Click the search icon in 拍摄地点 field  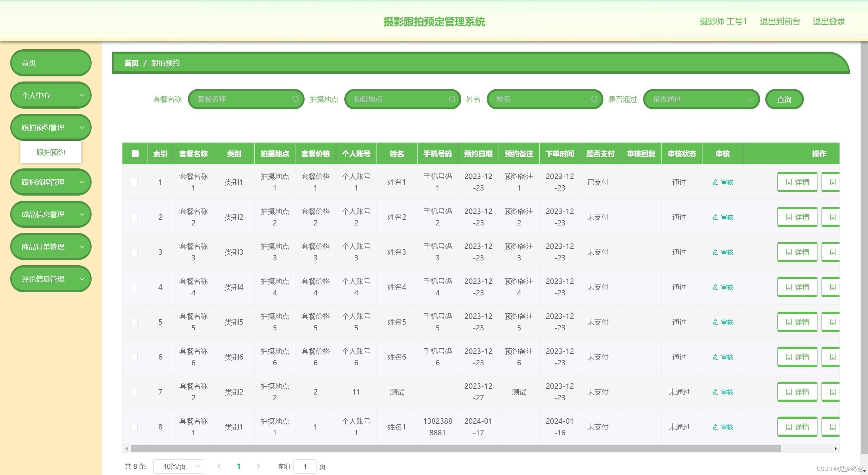coord(452,99)
